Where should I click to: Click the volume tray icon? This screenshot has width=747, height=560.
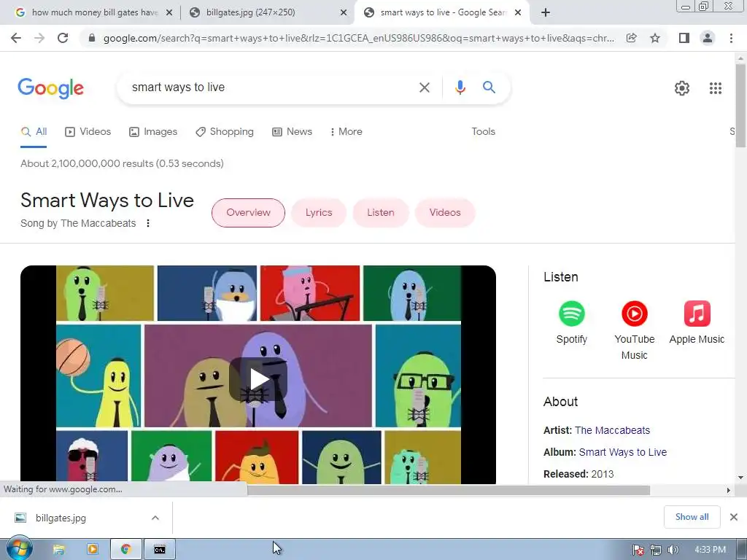673,550
